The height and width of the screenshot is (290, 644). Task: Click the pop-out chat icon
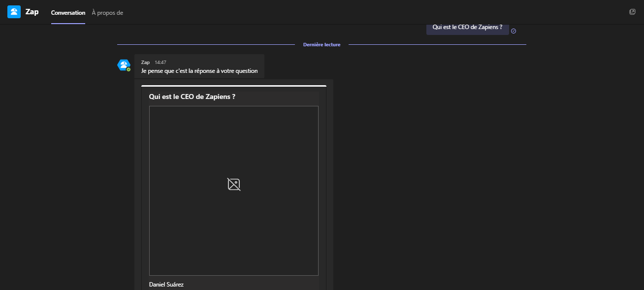point(632,12)
